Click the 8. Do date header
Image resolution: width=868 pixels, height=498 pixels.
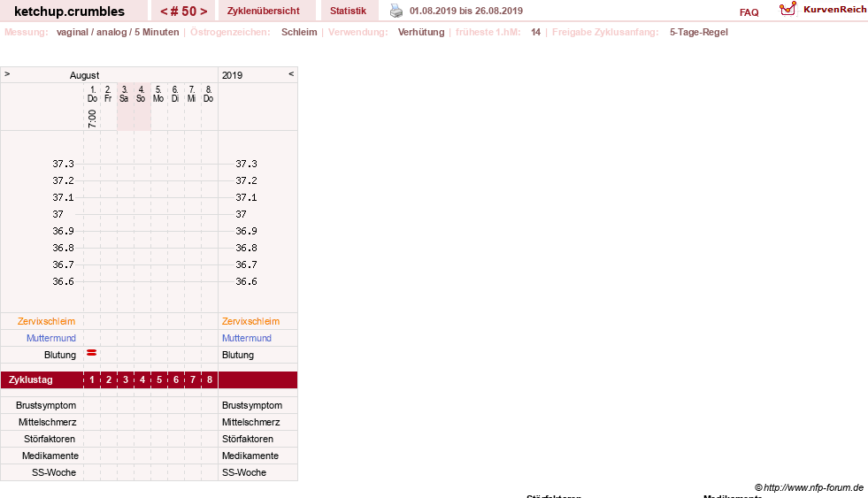(x=208, y=94)
